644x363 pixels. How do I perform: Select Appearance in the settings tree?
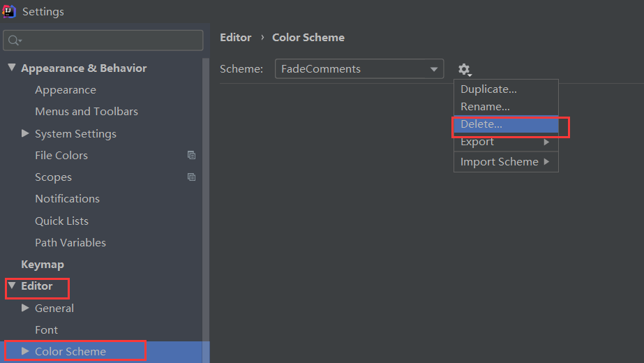pos(66,89)
